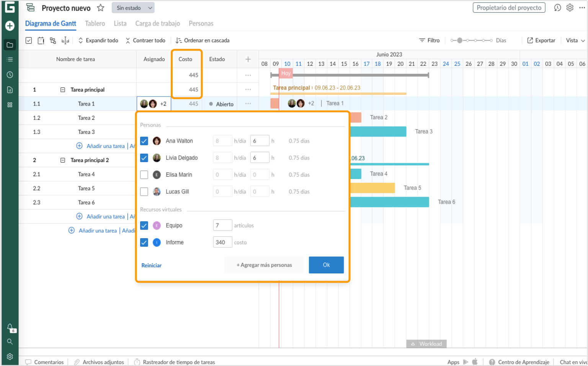Uncheck Ana Walton assignment checkbox

(144, 141)
